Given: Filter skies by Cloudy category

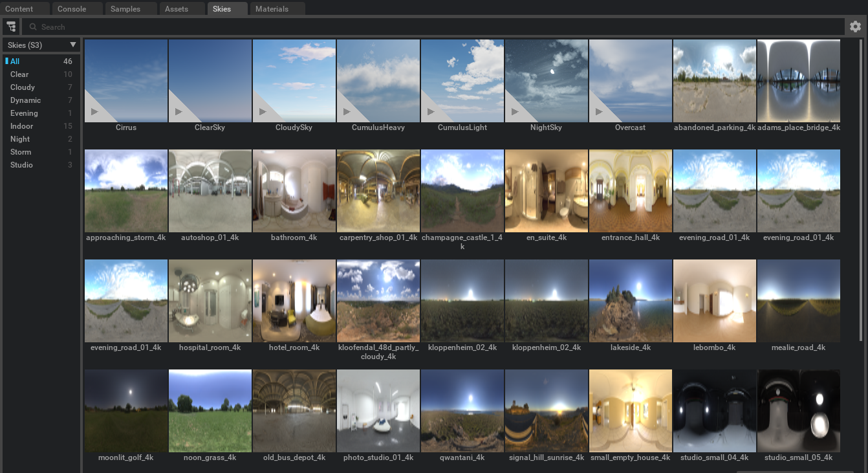Looking at the screenshot, I should pos(41,87).
